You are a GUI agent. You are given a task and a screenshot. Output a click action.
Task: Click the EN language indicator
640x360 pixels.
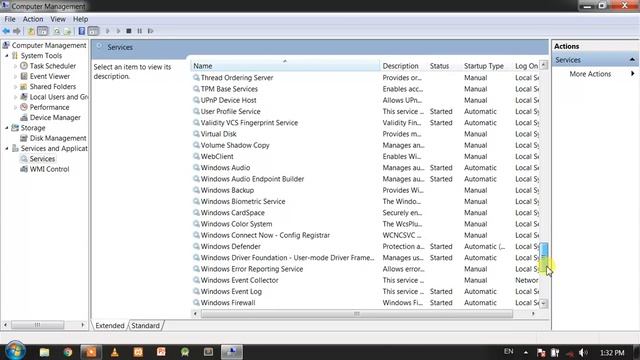pyautogui.click(x=508, y=351)
